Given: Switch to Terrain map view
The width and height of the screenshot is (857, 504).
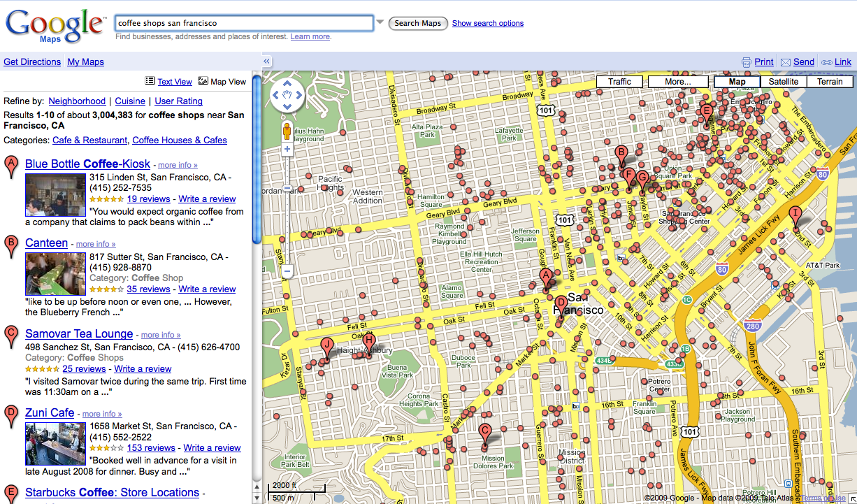Looking at the screenshot, I should click(830, 82).
